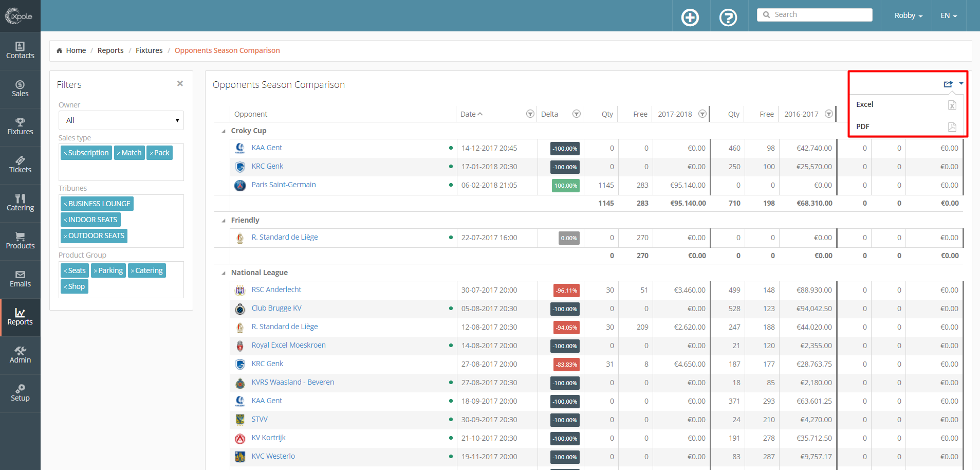Open the Owner dropdown
The image size is (980, 470).
(x=121, y=120)
